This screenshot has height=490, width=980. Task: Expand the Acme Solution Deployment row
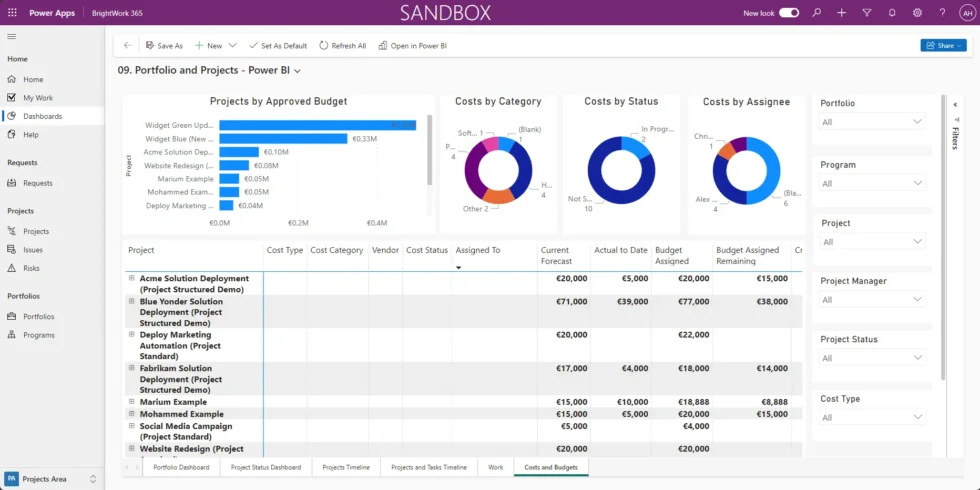[131, 278]
